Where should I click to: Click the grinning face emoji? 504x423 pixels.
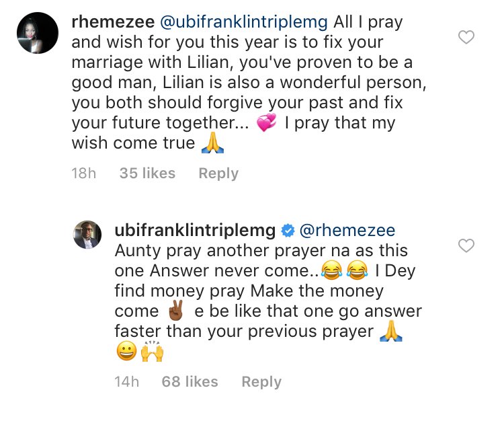pyautogui.click(x=126, y=352)
